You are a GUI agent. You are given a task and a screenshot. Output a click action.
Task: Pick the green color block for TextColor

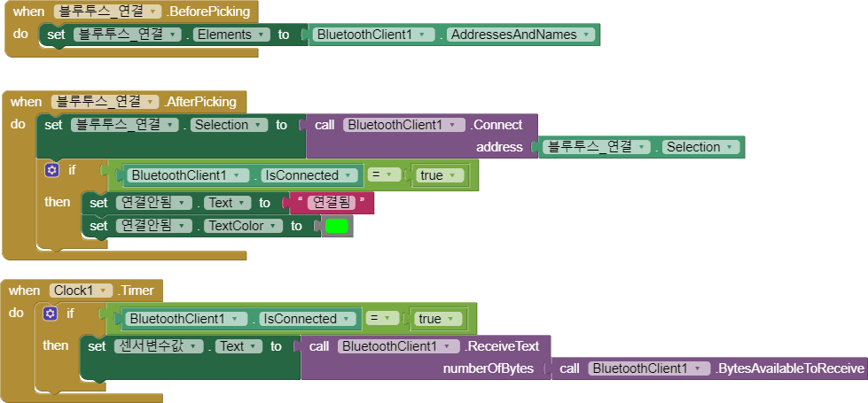[x=337, y=226]
